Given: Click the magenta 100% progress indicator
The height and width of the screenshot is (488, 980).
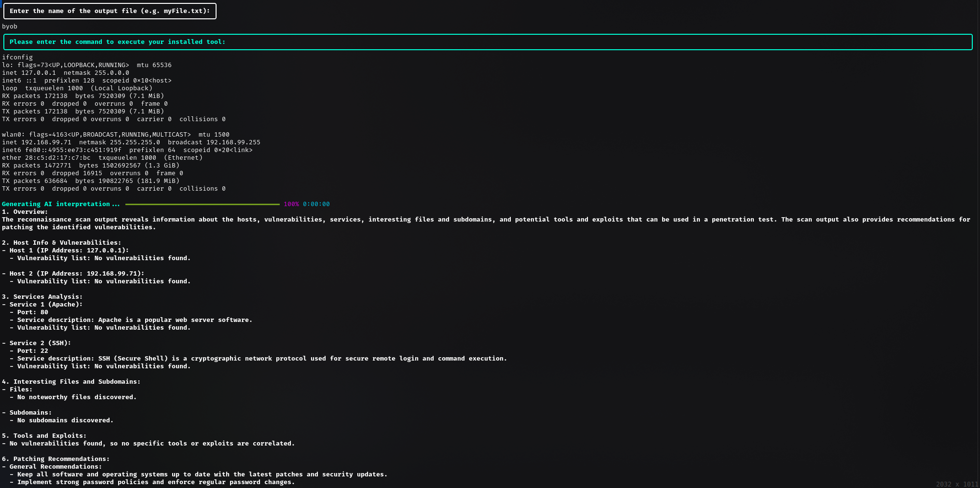Looking at the screenshot, I should click(x=291, y=204).
